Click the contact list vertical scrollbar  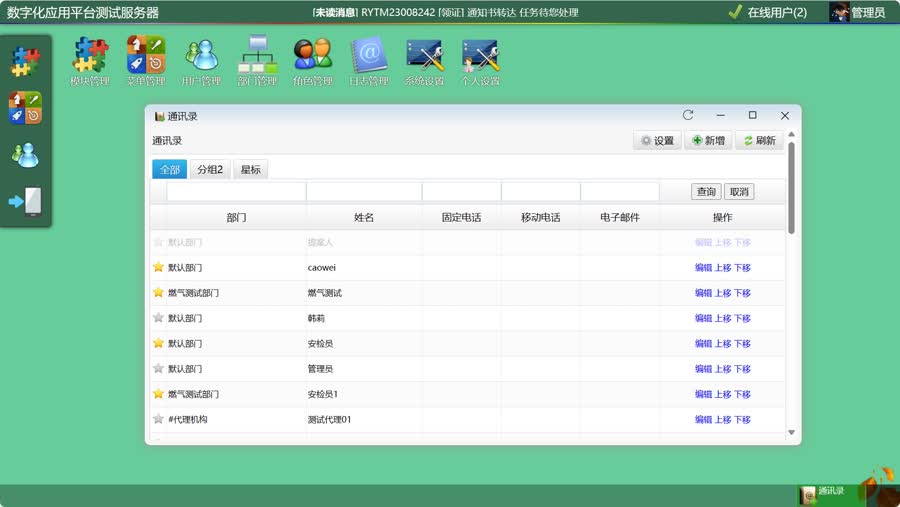tap(792, 190)
